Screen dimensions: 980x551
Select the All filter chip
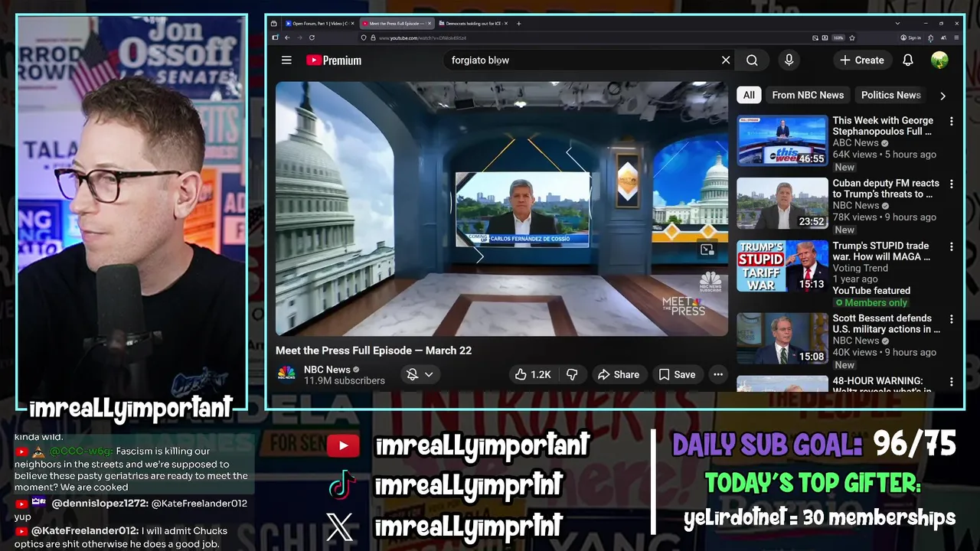point(749,95)
